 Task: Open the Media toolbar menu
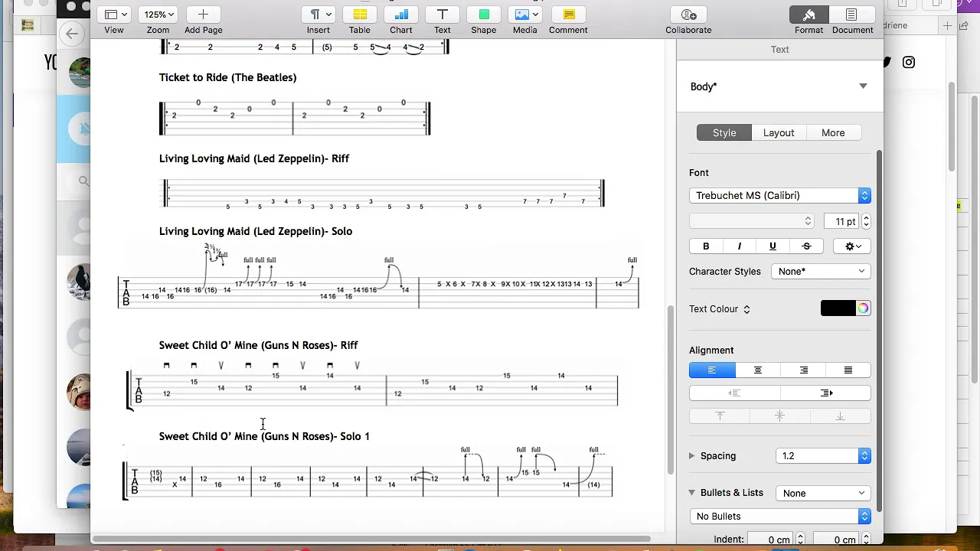pyautogui.click(x=525, y=15)
